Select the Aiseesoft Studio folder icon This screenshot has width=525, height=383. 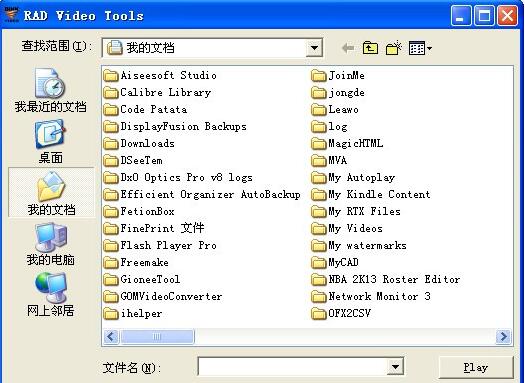coord(111,76)
